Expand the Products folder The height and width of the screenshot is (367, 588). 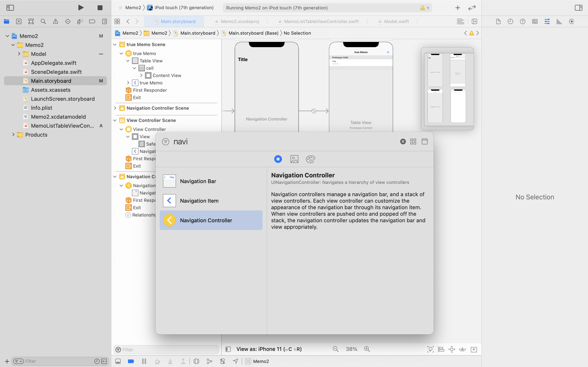pos(13,135)
